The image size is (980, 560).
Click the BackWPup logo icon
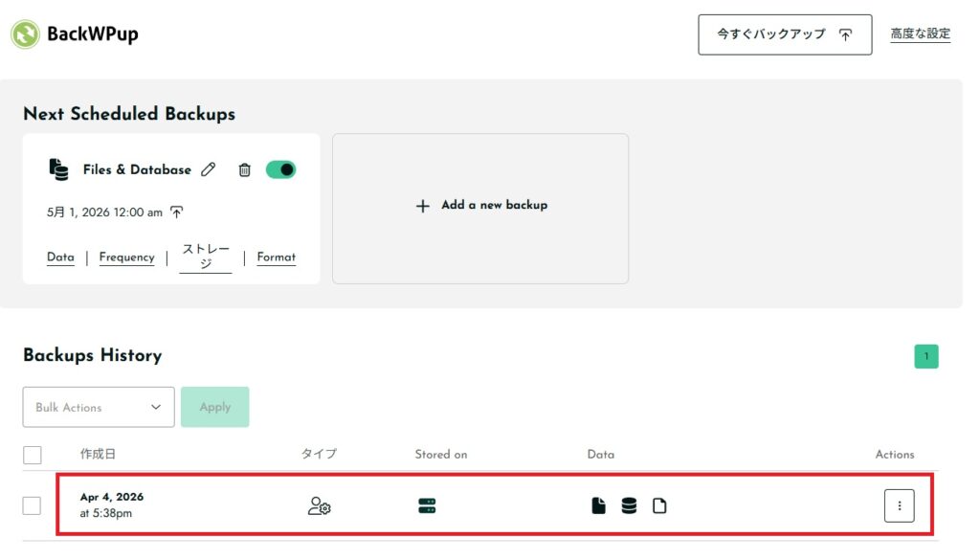click(x=25, y=34)
